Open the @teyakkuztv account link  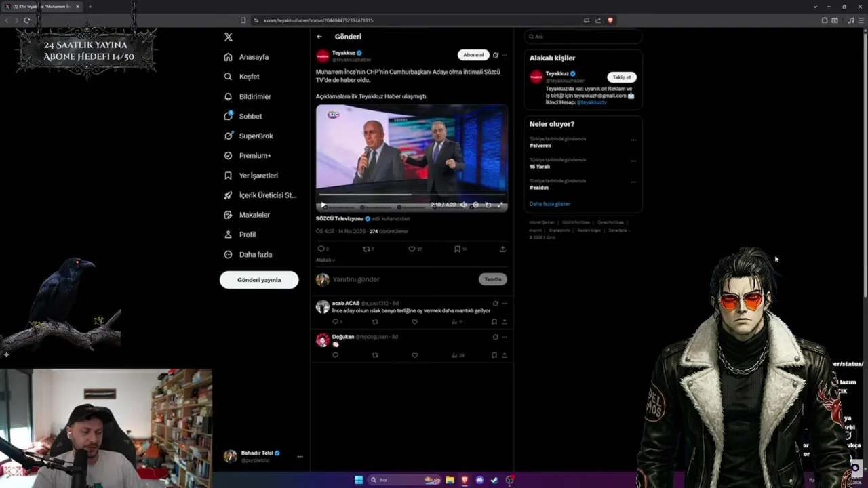(592, 102)
